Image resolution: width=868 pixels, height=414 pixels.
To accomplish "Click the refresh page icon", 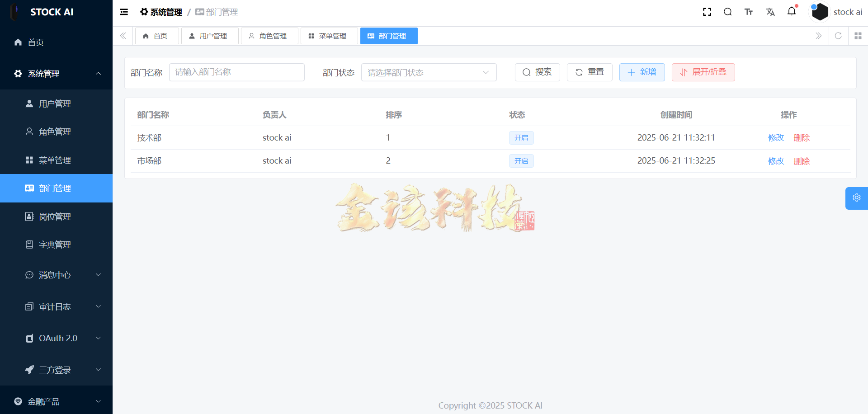I will click(x=838, y=36).
